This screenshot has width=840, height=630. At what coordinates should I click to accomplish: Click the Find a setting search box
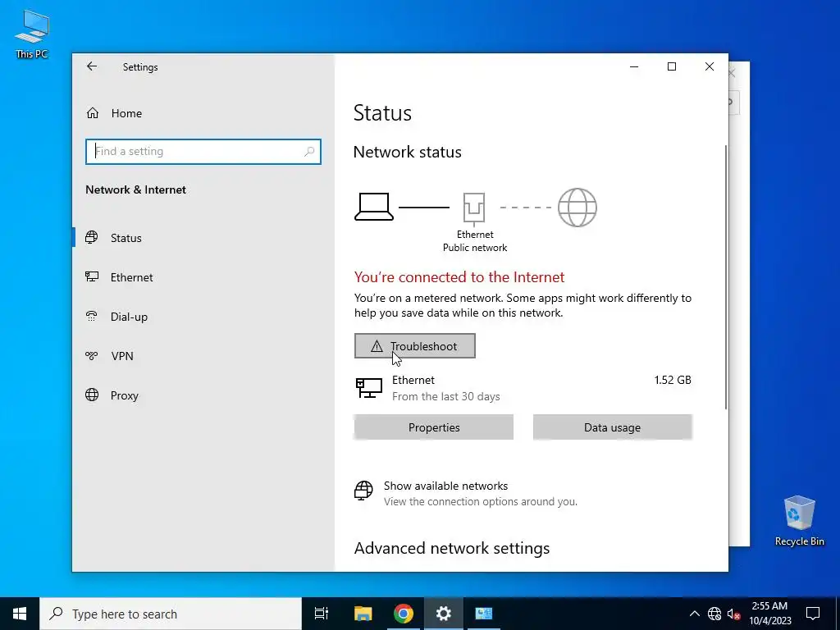click(203, 151)
